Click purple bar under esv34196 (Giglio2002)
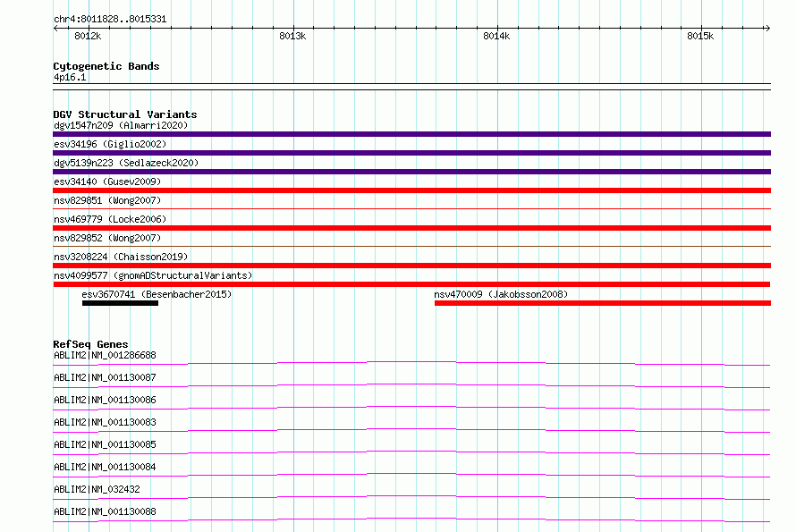This screenshot has width=796, height=532. (x=411, y=153)
